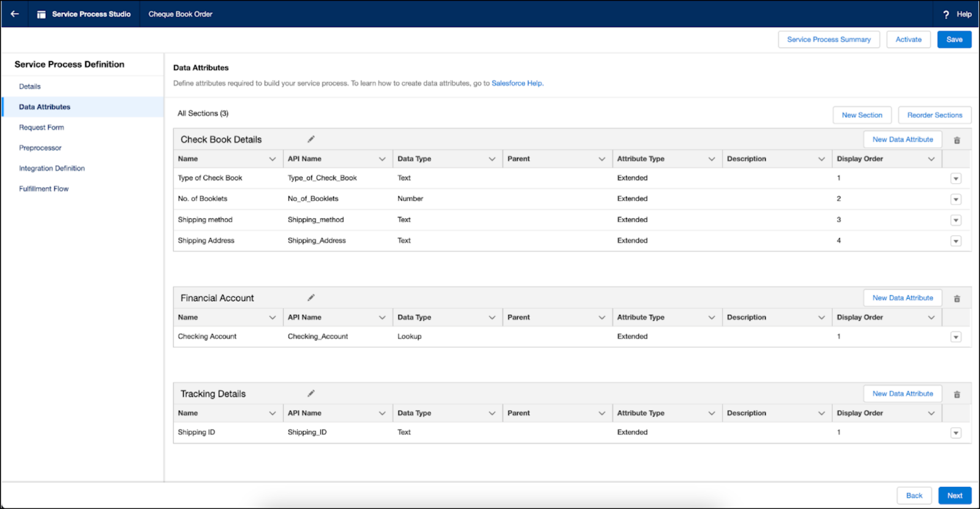Screen dimensions: 980x509
Task: Add New Data Attribute to Tracking Details
Action: pyautogui.click(x=903, y=394)
